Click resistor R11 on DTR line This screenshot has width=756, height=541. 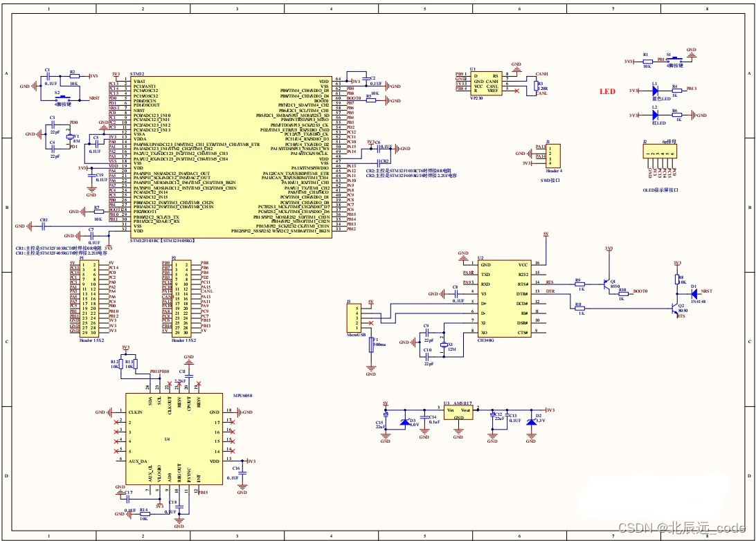point(580,307)
